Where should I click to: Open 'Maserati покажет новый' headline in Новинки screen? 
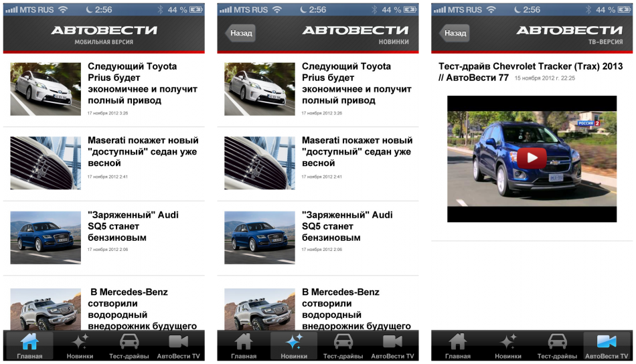coord(357,152)
